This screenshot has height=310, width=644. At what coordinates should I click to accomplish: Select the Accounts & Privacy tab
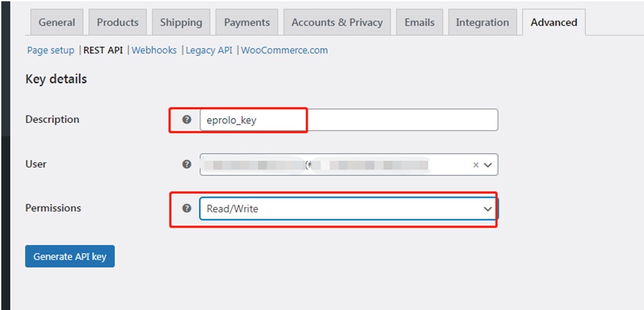337,22
